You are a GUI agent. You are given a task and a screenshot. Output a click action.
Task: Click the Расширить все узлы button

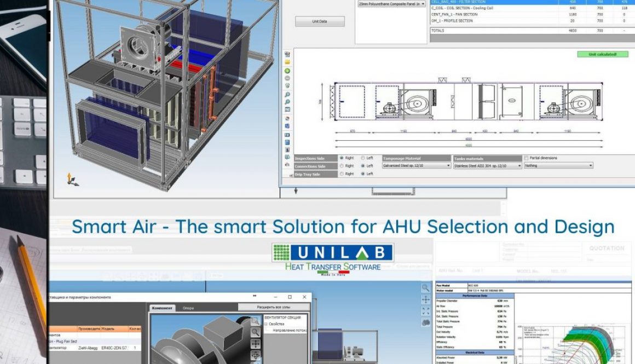click(274, 307)
